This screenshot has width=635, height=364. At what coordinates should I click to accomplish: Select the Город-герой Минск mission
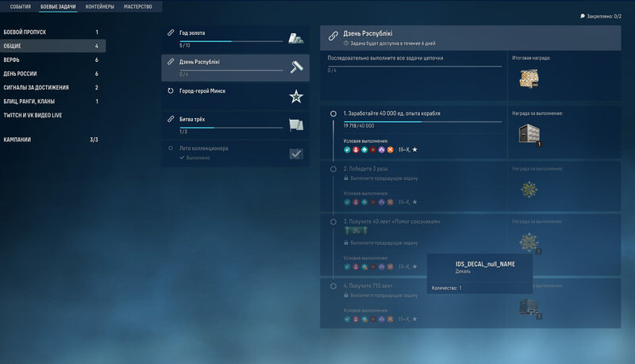(235, 96)
